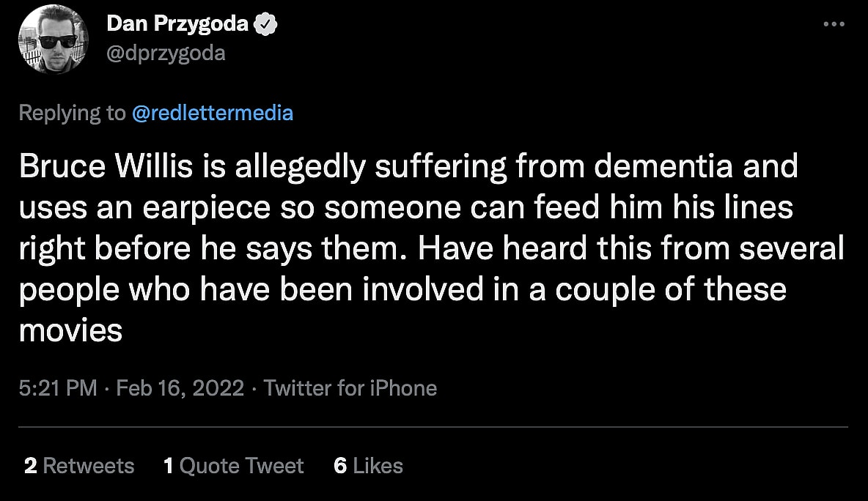Click the likes count number 6
The height and width of the screenshot is (501, 868).
340,466
